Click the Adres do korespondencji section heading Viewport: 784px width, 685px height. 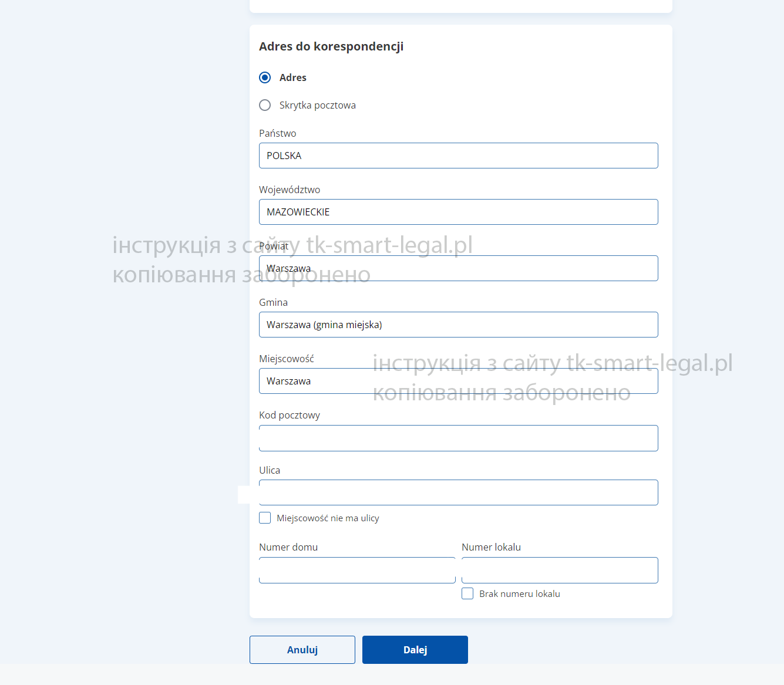pos(331,46)
